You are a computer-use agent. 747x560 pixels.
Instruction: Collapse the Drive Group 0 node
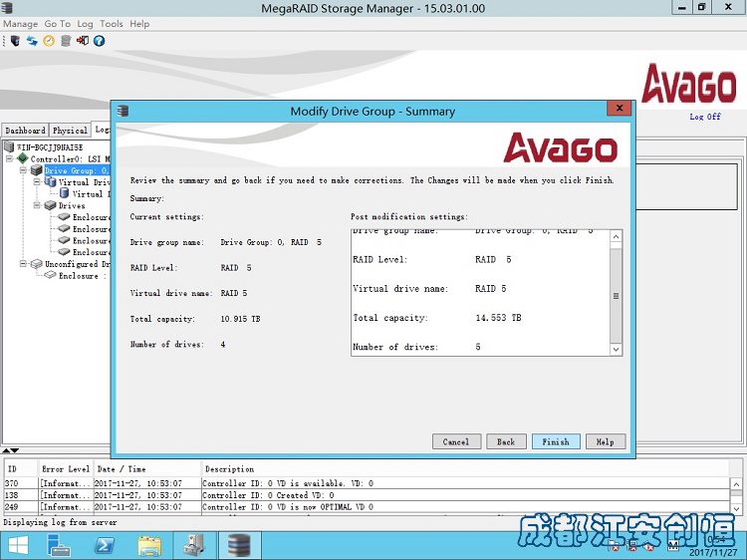coord(23,170)
